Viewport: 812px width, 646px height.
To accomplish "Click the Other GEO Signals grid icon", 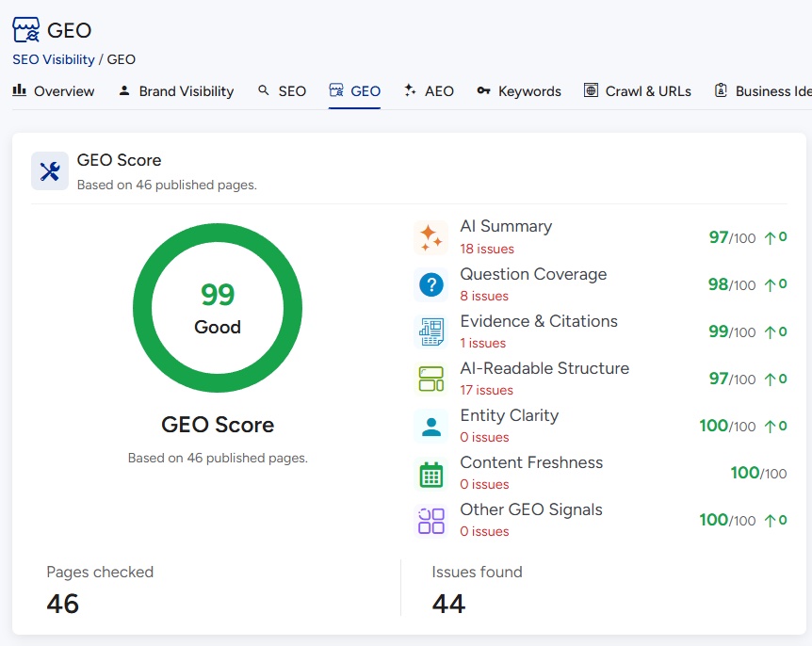I will pos(430,520).
